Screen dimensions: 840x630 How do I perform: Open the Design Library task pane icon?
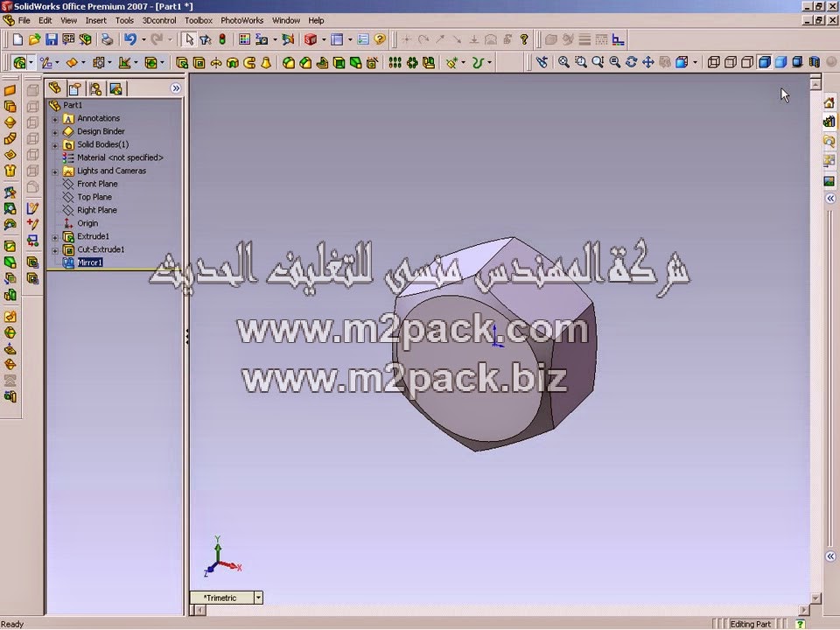[829, 122]
